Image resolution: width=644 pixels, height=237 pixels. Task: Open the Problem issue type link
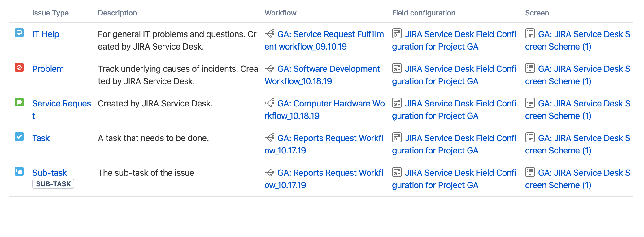point(48,69)
